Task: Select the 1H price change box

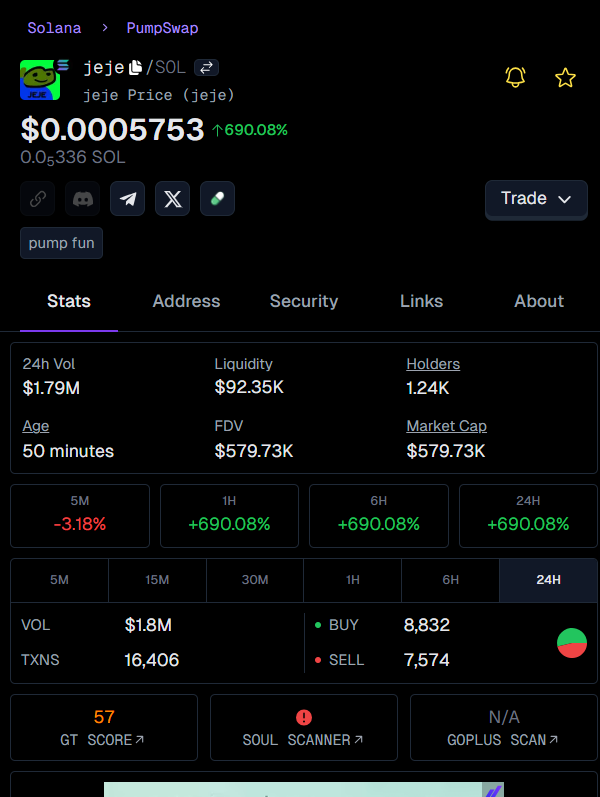Action: [x=229, y=516]
